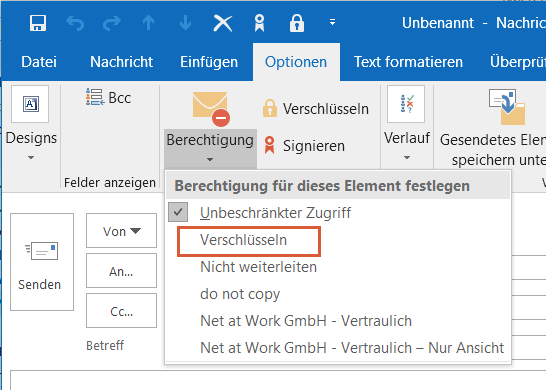Viewport: 546px width, 390px height.
Task: Toggle Unbeschränkter Zugriff checkmark
Action: pyautogui.click(x=178, y=212)
